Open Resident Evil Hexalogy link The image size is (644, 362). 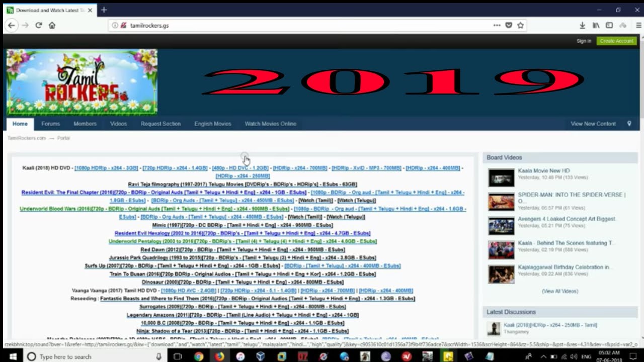tap(243, 233)
